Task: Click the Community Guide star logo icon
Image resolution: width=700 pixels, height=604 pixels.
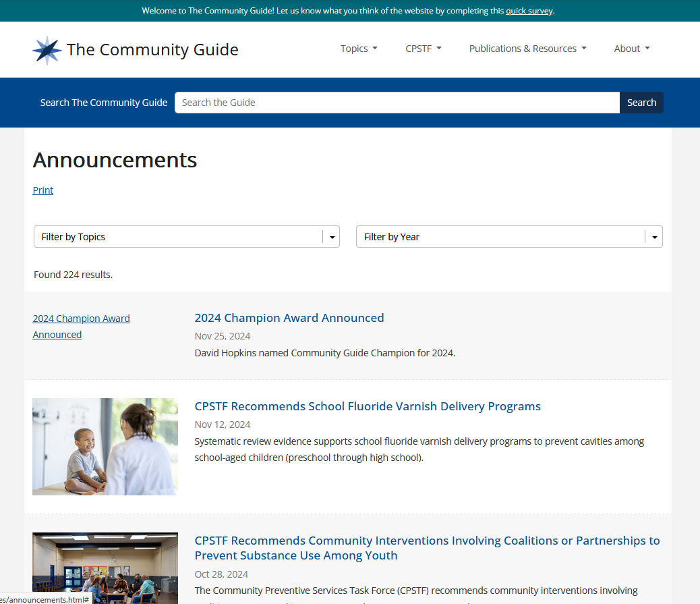Action: click(47, 50)
